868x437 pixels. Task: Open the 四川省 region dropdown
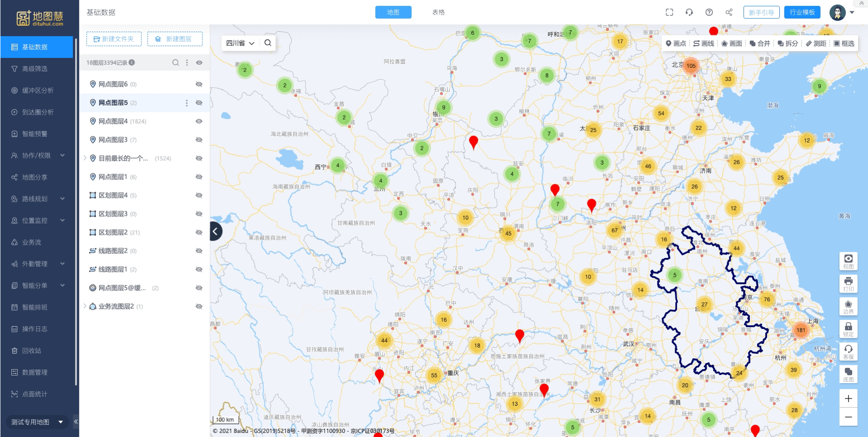pos(240,43)
